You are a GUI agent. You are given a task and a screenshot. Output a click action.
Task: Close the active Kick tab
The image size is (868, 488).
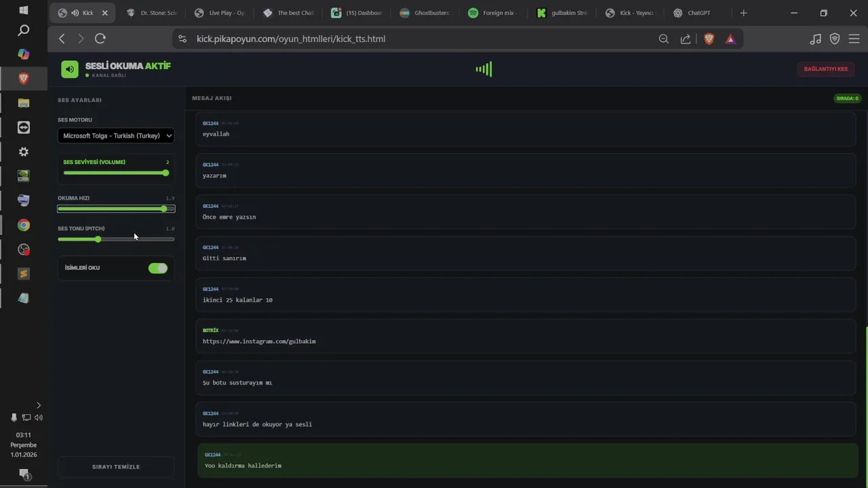(x=104, y=13)
